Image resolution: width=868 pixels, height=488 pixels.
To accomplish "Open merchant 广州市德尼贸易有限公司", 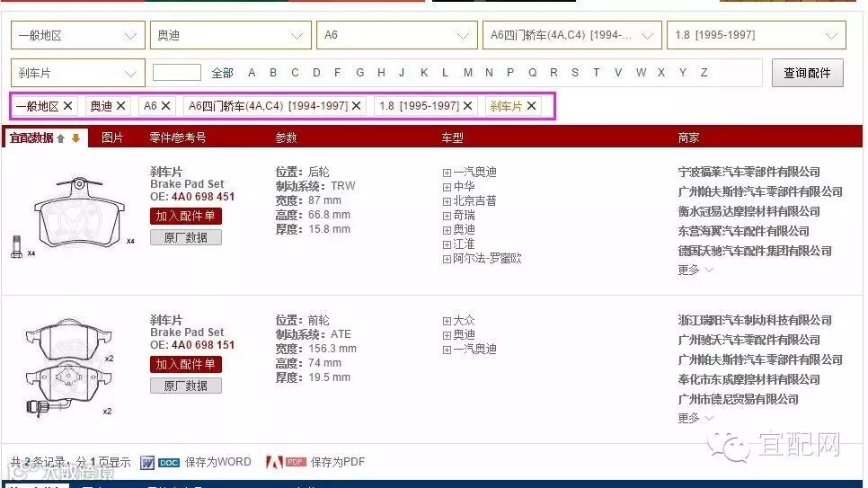I will 738,399.
